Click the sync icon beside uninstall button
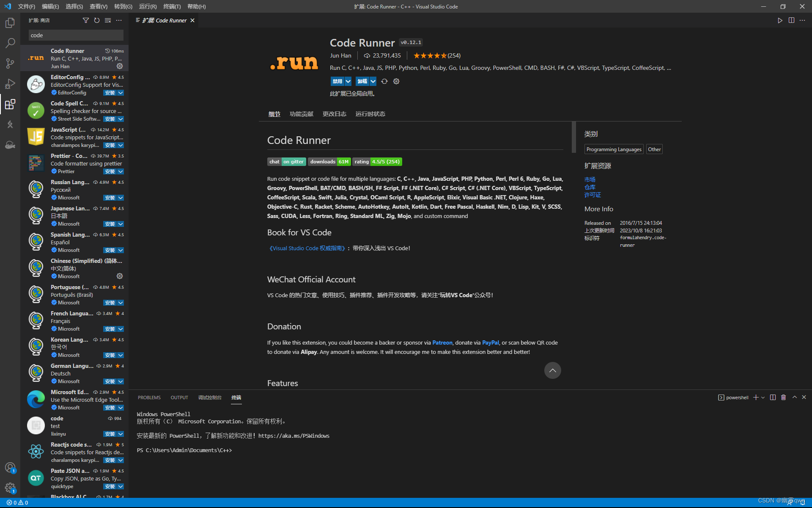 384,81
